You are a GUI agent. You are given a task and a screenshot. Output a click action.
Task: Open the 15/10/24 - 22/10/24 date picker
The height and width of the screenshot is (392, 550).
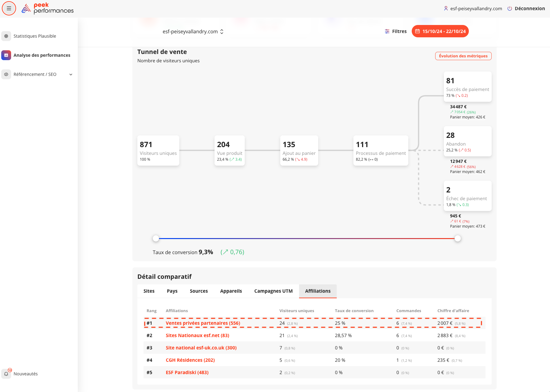click(x=440, y=31)
